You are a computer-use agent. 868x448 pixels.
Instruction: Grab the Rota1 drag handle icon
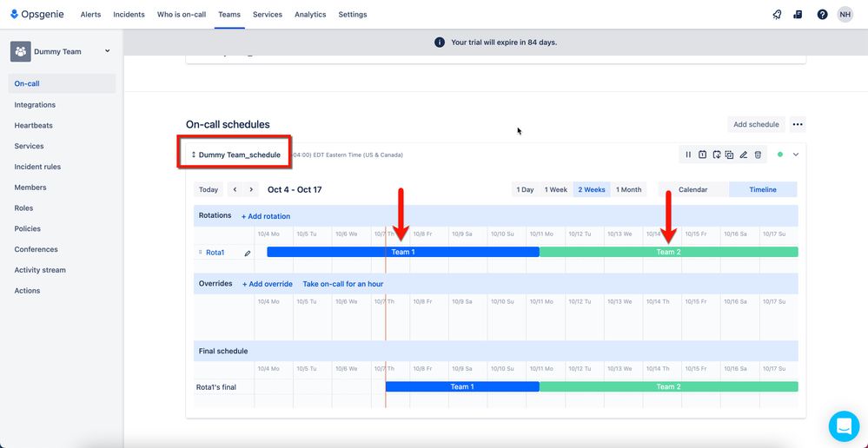coord(201,252)
